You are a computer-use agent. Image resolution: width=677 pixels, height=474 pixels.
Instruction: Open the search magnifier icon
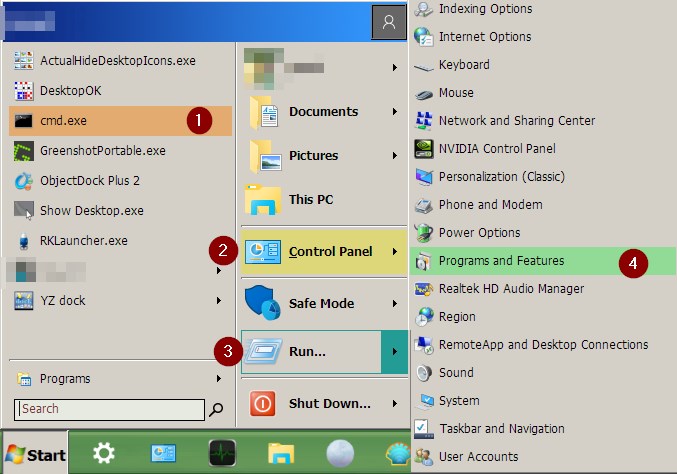pos(216,409)
